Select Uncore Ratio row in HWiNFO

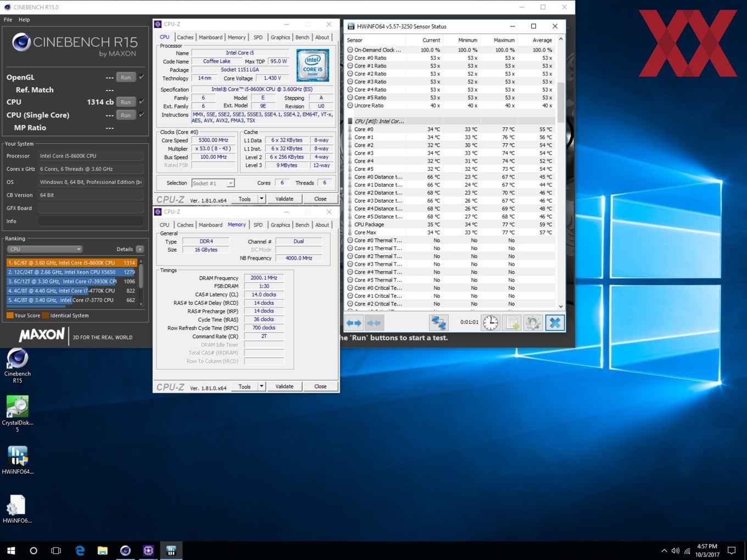(450, 105)
